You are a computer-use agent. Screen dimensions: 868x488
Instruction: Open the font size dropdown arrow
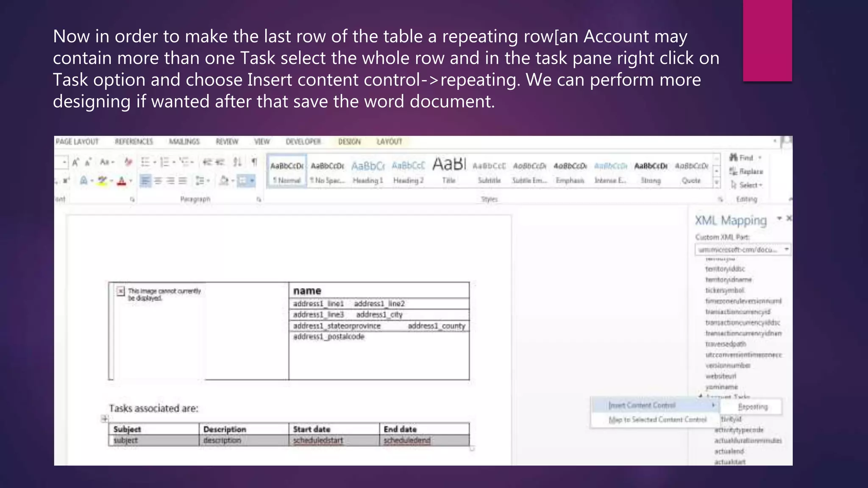[x=64, y=162]
